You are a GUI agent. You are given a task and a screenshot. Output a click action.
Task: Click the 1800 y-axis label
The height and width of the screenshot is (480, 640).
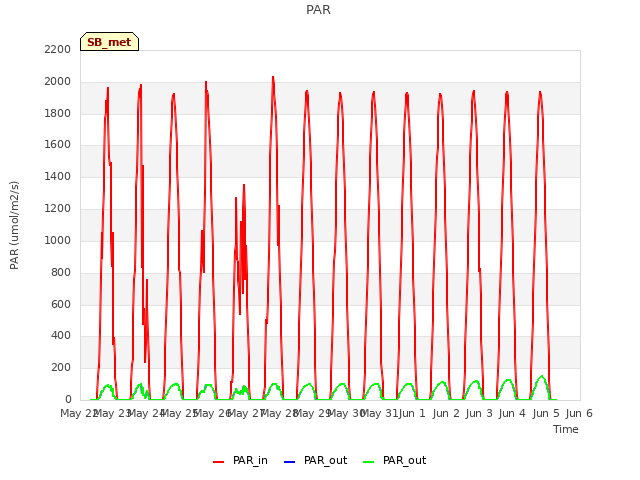[x=58, y=113]
